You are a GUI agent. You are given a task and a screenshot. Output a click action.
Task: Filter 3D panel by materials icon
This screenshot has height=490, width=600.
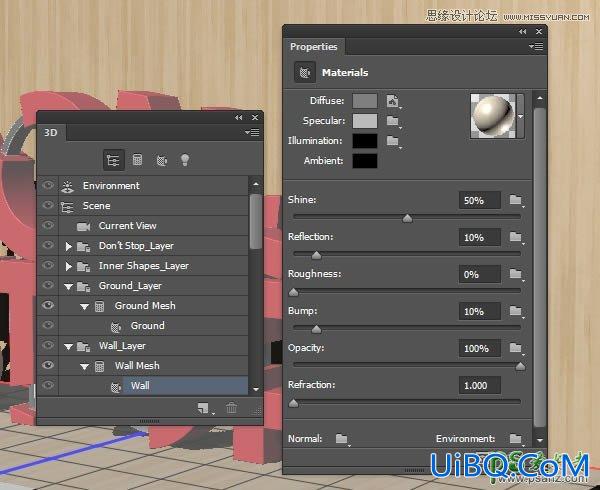pyautogui.click(x=161, y=160)
